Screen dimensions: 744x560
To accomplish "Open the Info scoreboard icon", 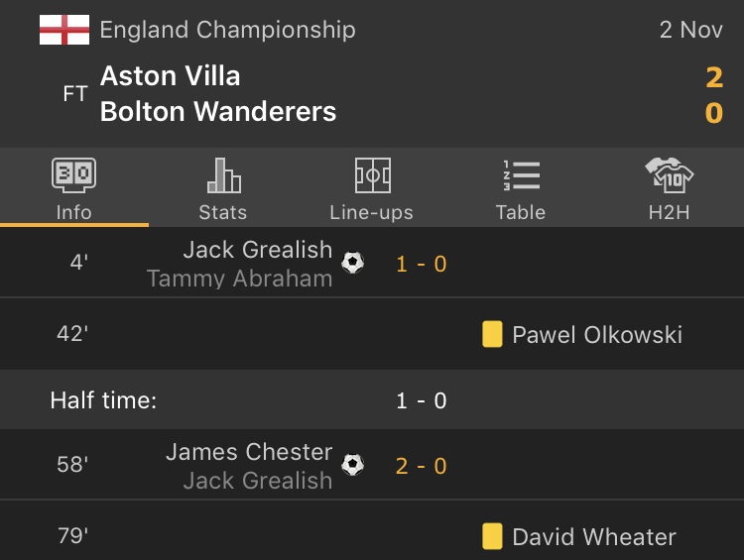I will (x=74, y=175).
